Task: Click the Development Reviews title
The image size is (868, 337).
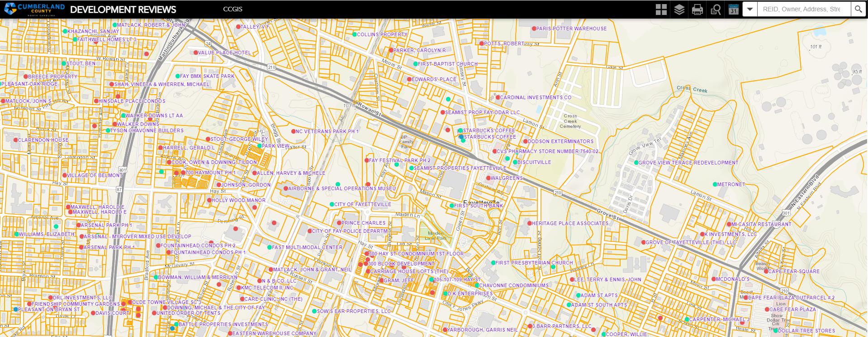Action: (123, 10)
